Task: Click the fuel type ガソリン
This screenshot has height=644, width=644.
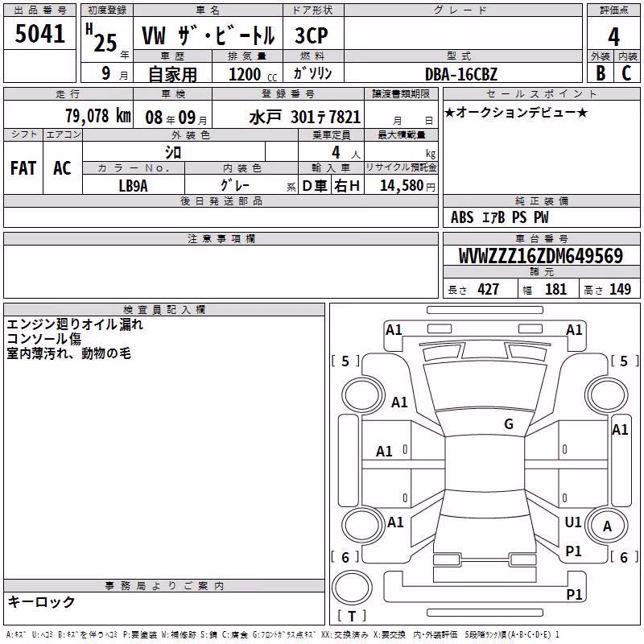Action: (x=312, y=73)
